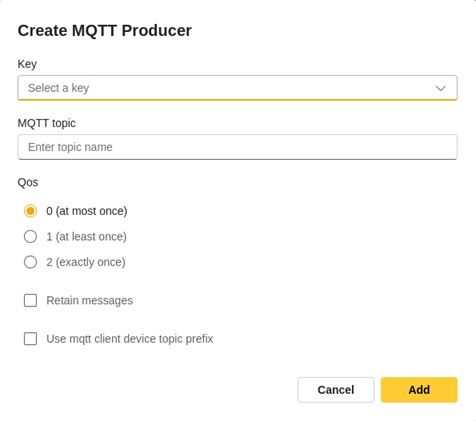476x421 pixels.
Task: Click the 'Create MQTT Producer' dialog title
Action: point(105,31)
